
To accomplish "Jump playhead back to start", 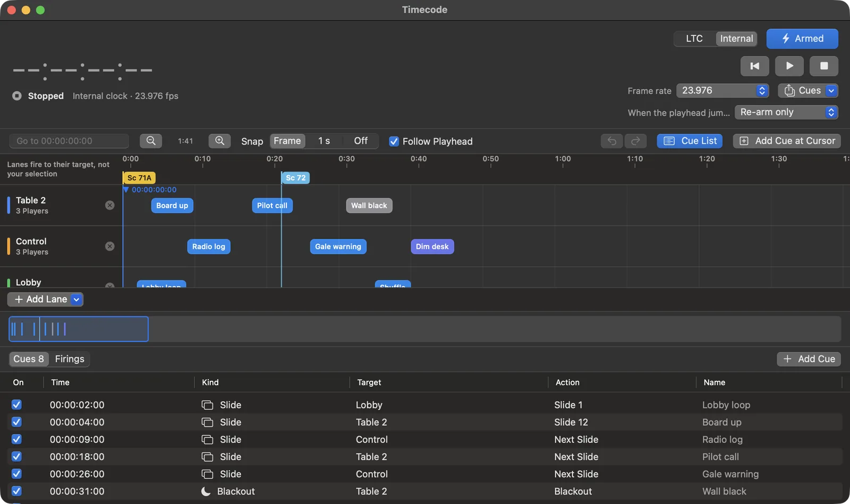I will (754, 66).
